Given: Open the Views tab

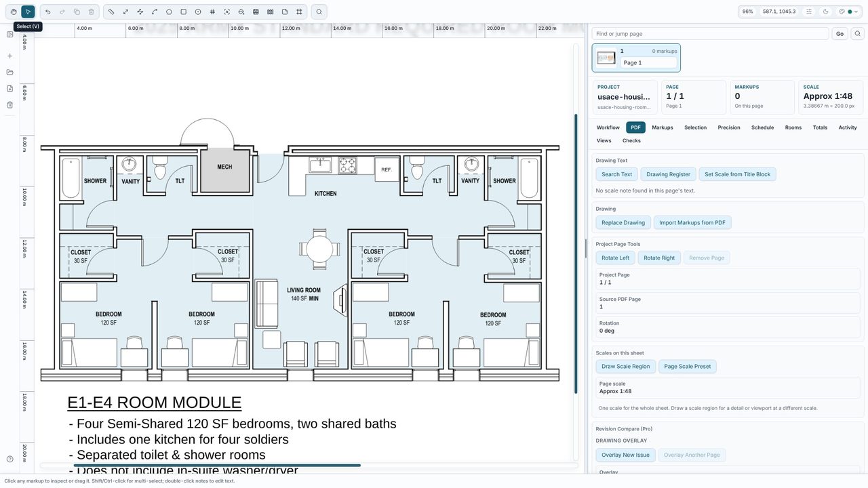Looking at the screenshot, I should tap(604, 141).
